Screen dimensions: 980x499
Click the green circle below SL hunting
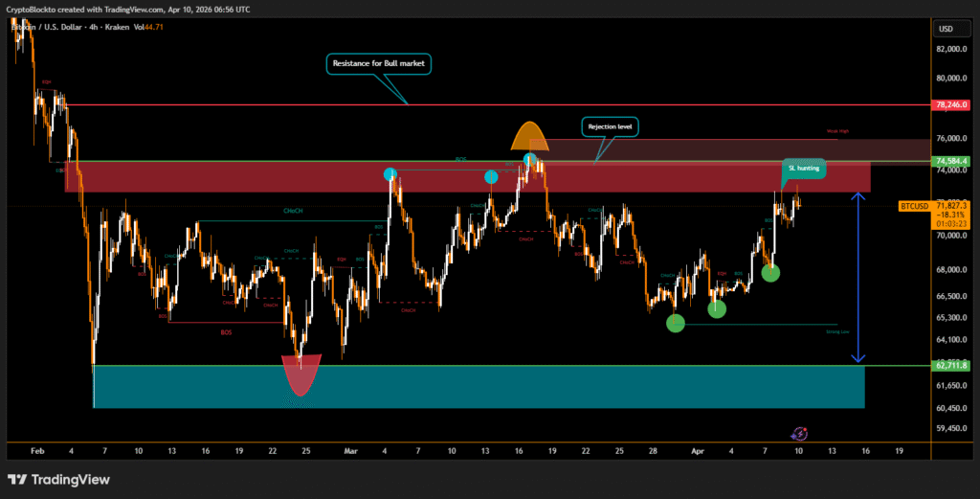point(770,273)
